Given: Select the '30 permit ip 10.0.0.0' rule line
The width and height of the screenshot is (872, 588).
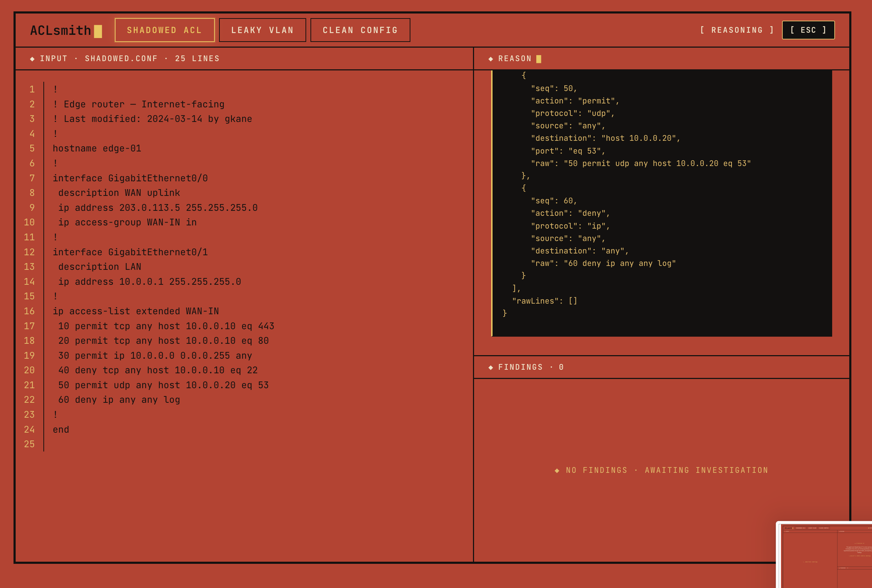Looking at the screenshot, I should (x=155, y=356).
